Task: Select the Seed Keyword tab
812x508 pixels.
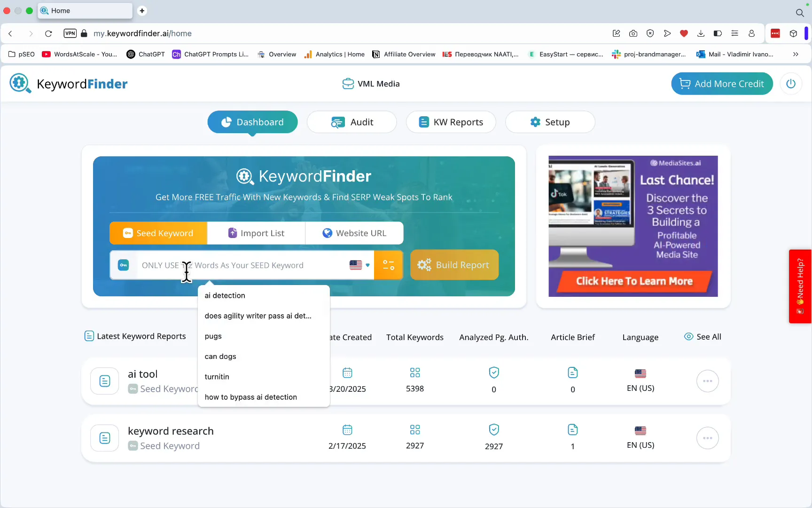Action: pyautogui.click(x=158, y=233)
